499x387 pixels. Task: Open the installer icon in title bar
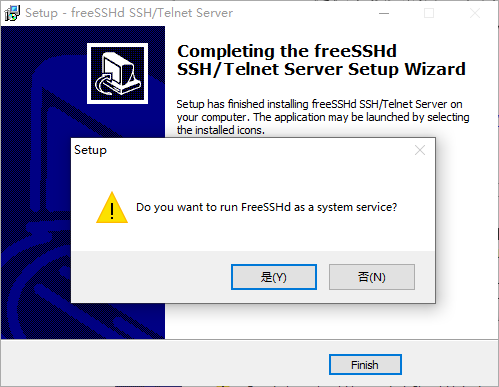[12, 13]
